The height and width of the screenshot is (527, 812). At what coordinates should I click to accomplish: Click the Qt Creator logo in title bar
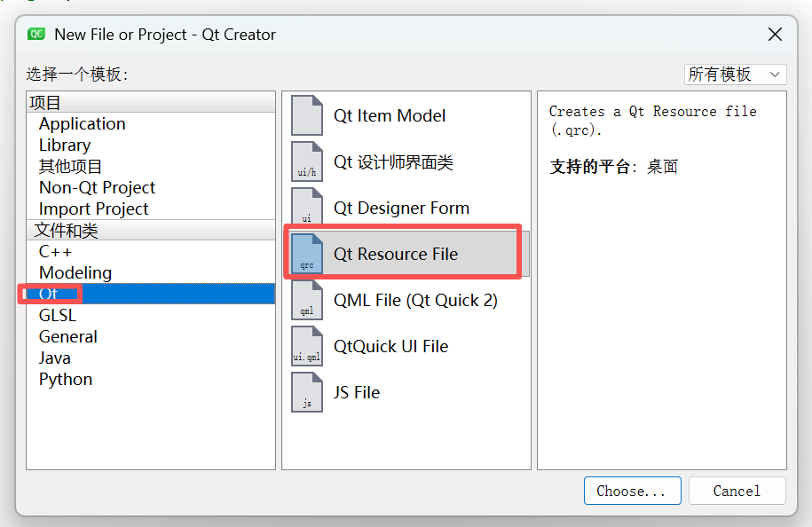tap(36, 35)
